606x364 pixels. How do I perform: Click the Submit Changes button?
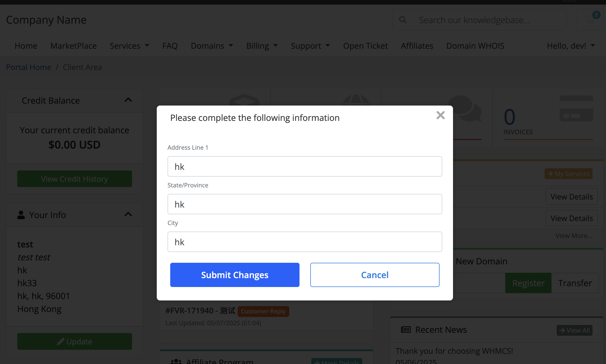point(235,275)
